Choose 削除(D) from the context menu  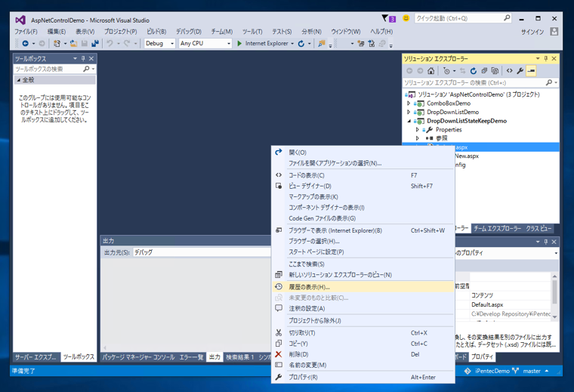pos(363,354)
